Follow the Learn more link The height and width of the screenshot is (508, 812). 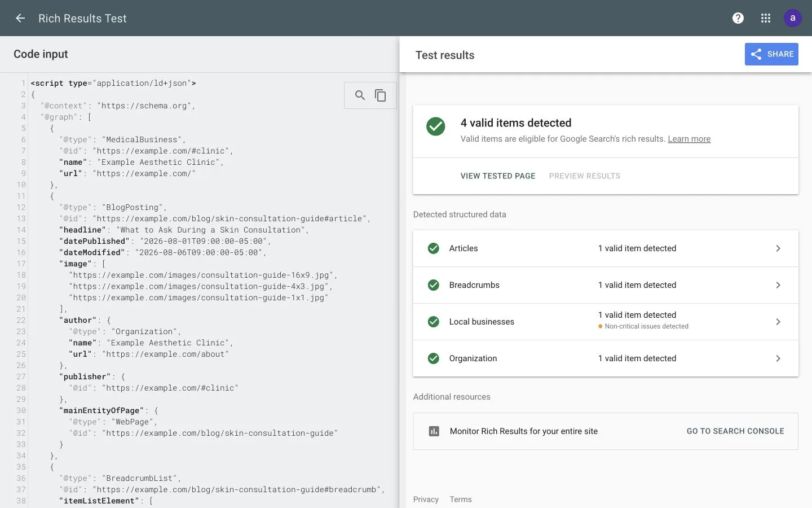click(x=689, y=139)
